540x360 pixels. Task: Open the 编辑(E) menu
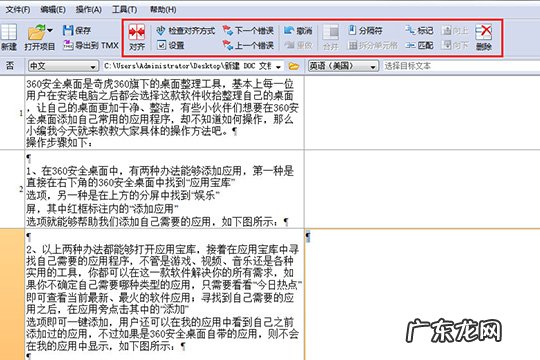[53, 9]
